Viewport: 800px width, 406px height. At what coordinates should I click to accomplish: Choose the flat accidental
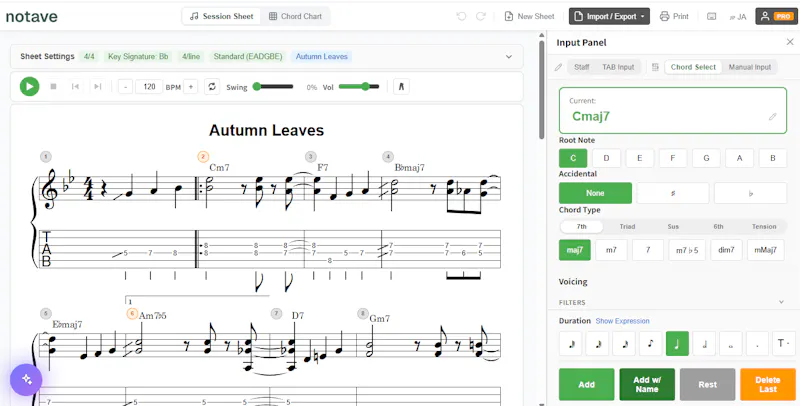(750, 193)
